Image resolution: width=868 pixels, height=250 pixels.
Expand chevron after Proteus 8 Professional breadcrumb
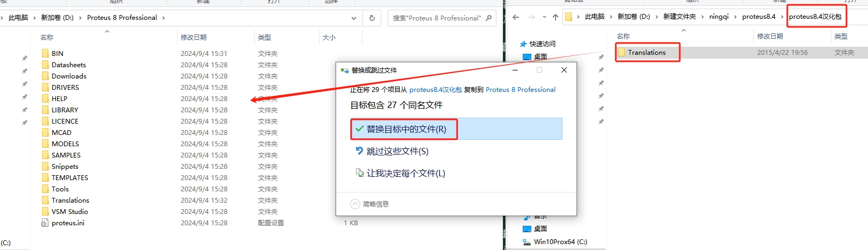(x=163, y=18)
